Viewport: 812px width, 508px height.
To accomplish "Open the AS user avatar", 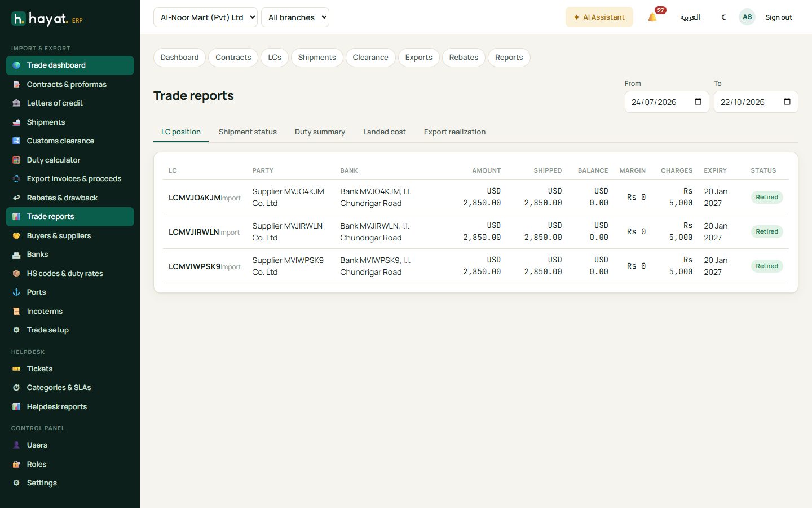I will pyautogui.click(x=747, y=17).
